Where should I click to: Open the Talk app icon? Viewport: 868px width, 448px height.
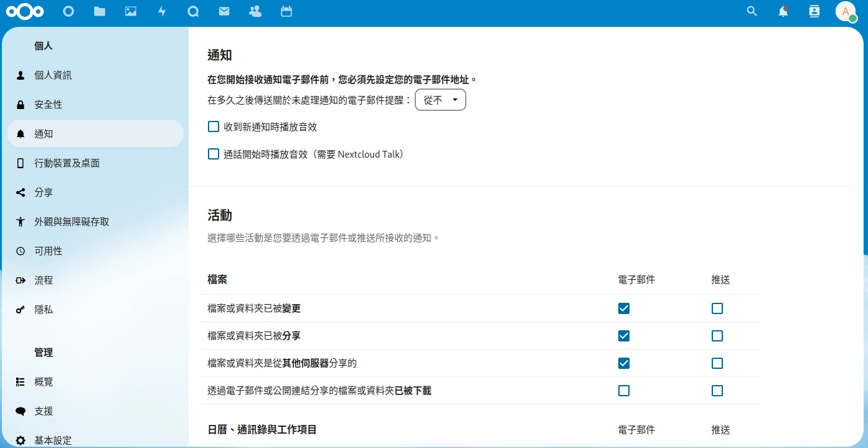tap(193, 11)
